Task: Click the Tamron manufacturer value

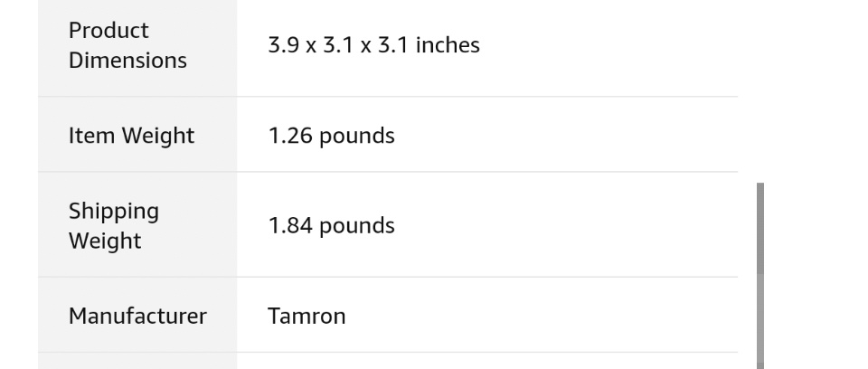Action: (x=307, y=317)
